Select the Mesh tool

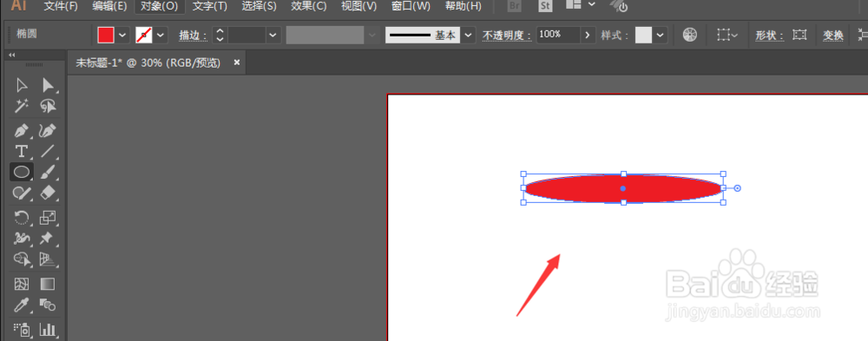[22, 284]
